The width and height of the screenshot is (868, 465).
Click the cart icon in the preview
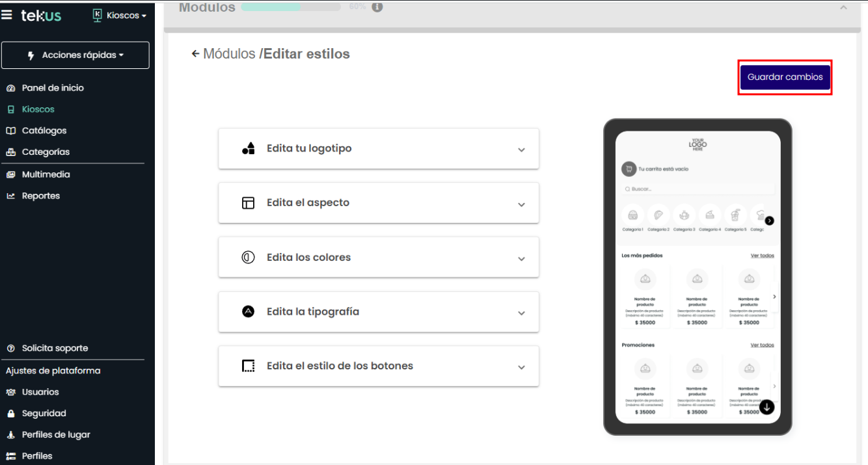[629, 169]
